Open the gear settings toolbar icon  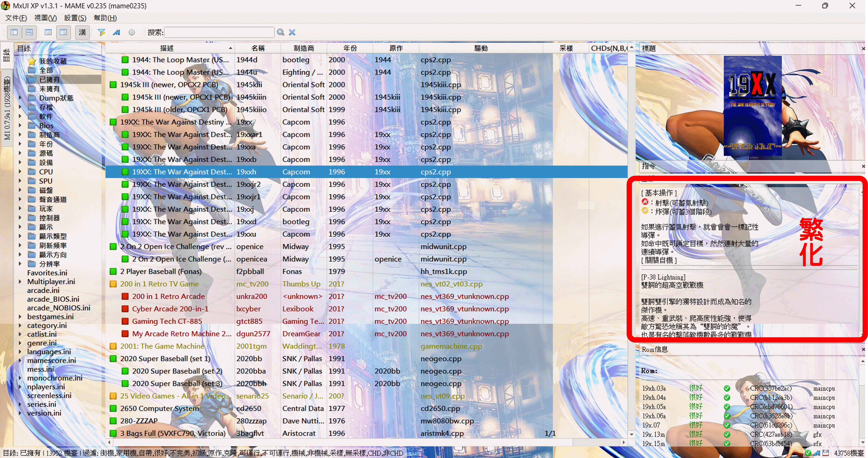tap(132, 32)
